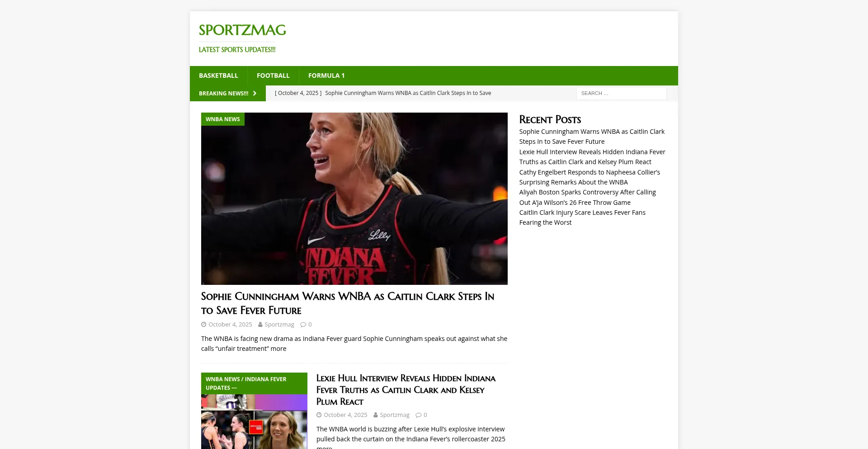Click the author icon beside first Sportzmag
Screen dimensions: 868x449
[x=260, y=325]
